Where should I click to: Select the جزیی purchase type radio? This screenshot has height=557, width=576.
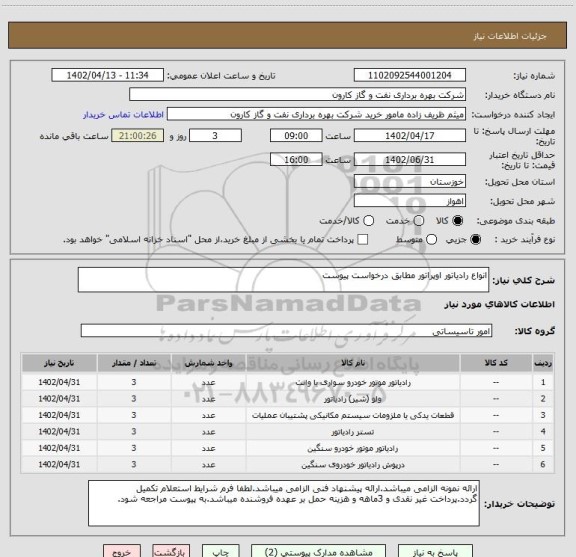tap(475, 240)
